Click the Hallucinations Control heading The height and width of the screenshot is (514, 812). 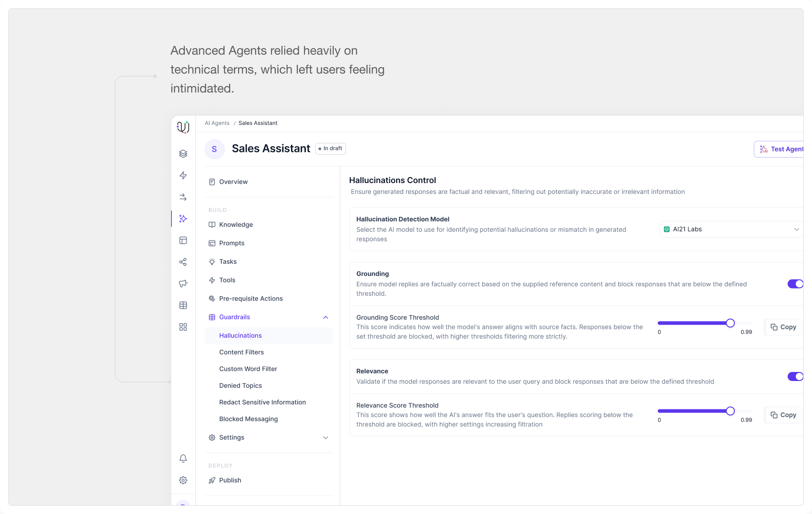392,180
